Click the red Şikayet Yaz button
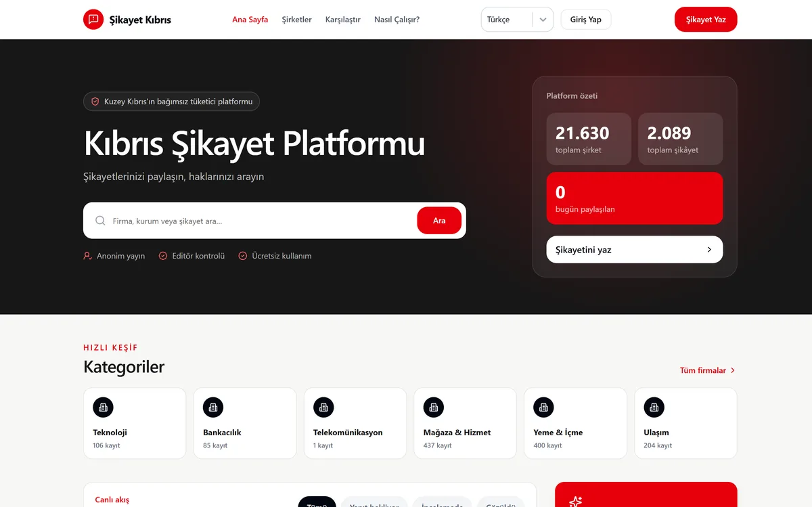 tap(706, 20)
